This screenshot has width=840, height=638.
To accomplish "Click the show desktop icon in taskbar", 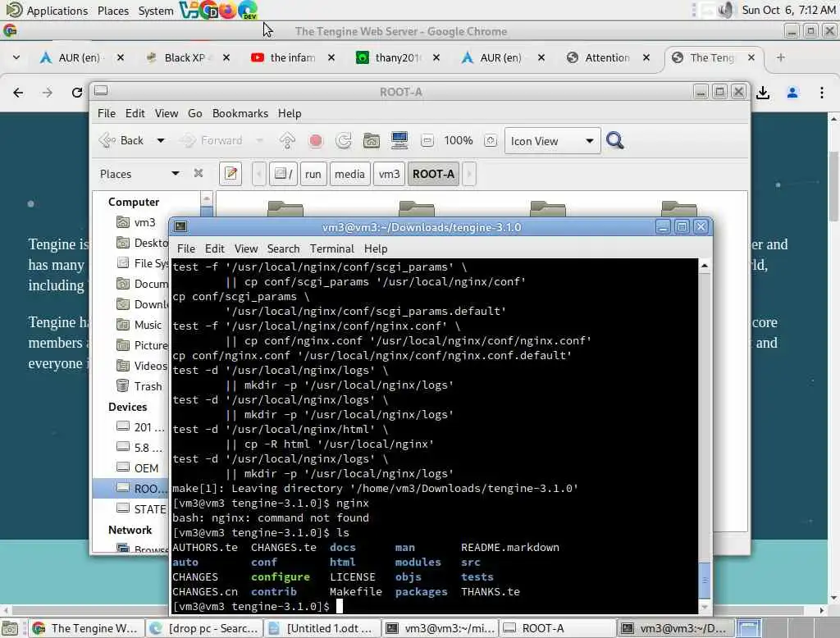I will pos(10,628).
